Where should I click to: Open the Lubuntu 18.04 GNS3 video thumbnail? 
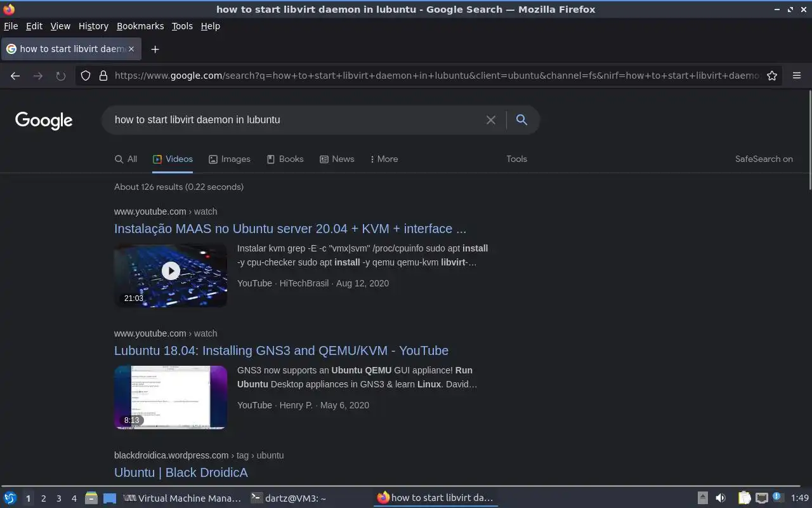tap(171, 398)
